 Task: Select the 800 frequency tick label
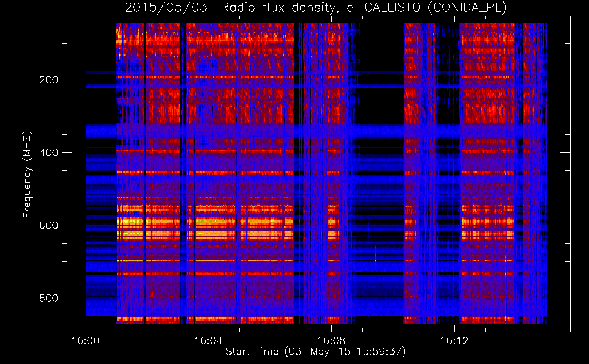point(49,298)
